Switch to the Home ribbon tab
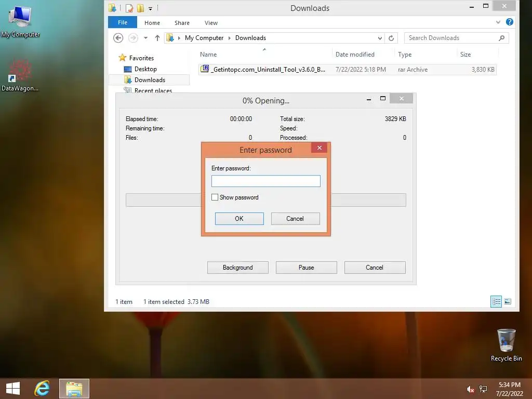Screen dimensions: 532x399 (152, 23)
